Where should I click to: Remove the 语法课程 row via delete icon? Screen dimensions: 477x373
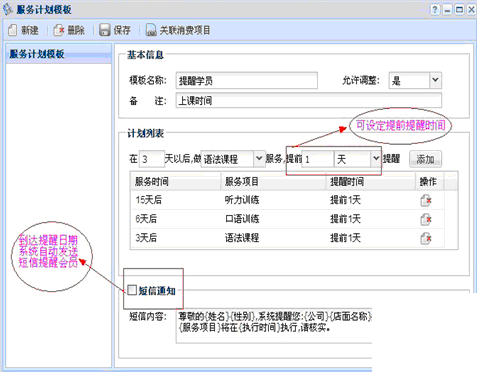(426, 238)
